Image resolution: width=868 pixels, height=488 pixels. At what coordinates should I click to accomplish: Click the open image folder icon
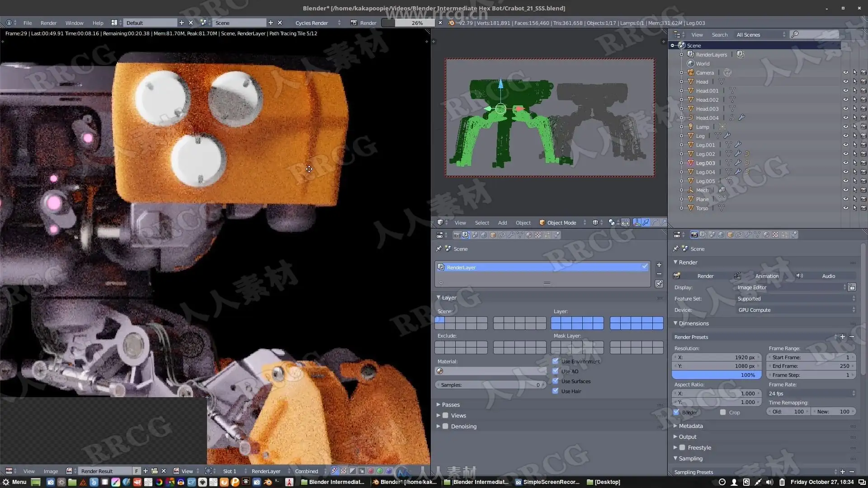tap(154, 471)
